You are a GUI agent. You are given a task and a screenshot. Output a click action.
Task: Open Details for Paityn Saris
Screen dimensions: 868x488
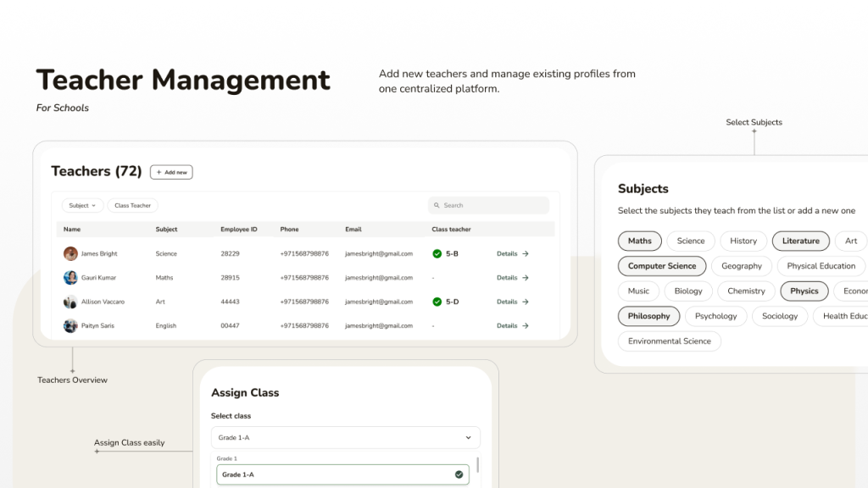point(513,326)
